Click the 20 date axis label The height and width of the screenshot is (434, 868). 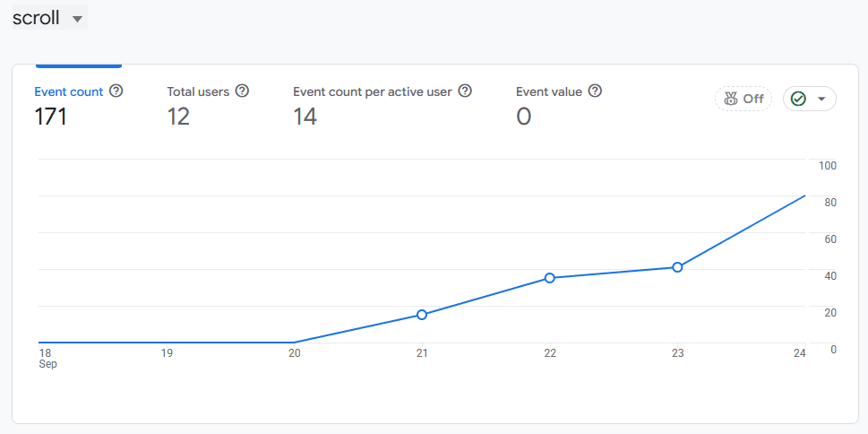click(295, 353)
